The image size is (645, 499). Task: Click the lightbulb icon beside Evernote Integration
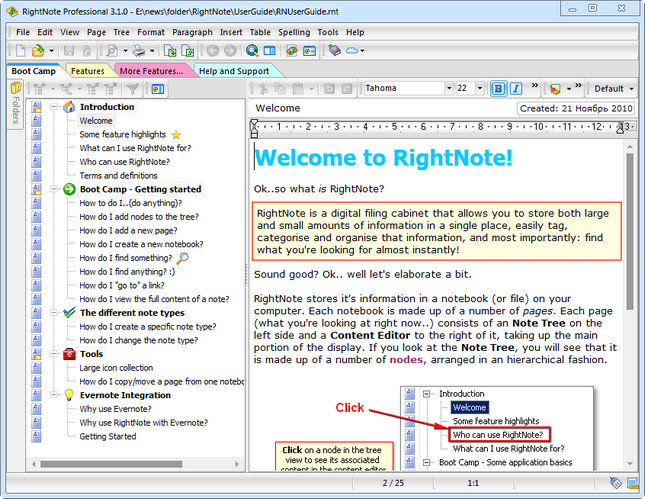[68, 395]
